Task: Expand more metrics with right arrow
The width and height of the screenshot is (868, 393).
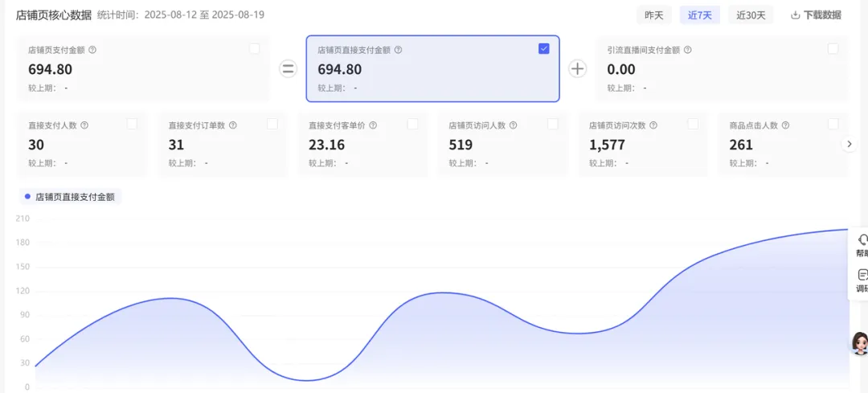Action: point(849,144)
